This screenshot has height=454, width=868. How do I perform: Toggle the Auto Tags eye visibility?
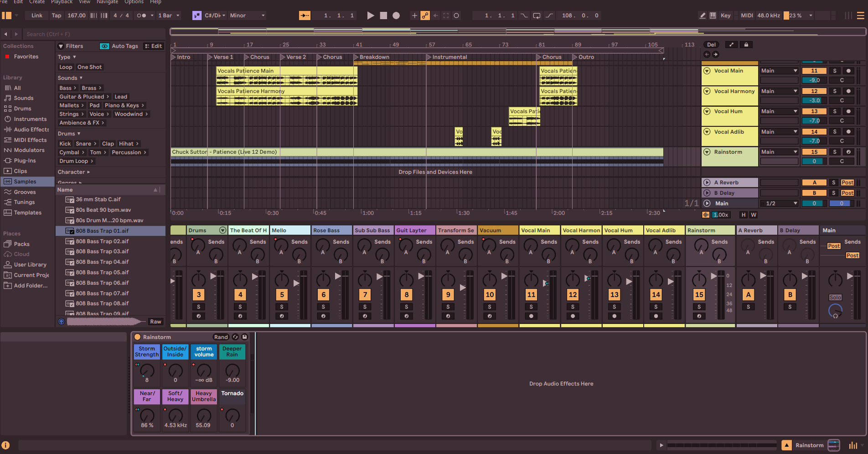(104, 46)
